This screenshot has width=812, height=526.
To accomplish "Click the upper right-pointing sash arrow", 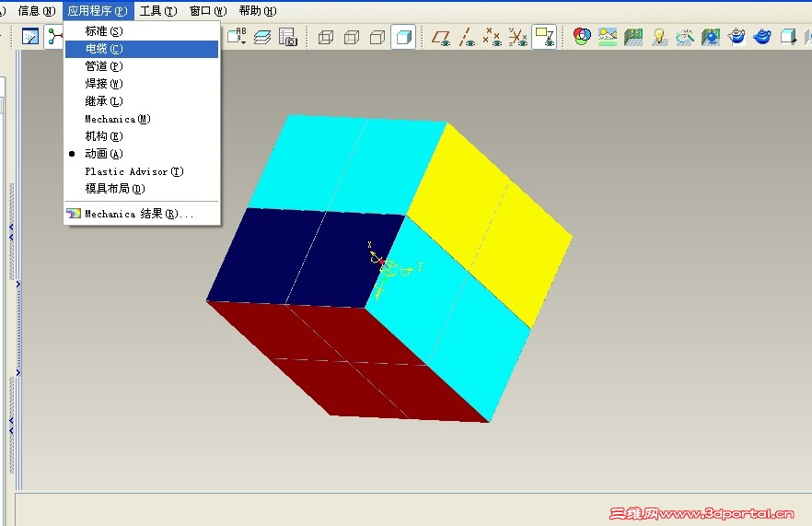I will (x=18, y=284).
